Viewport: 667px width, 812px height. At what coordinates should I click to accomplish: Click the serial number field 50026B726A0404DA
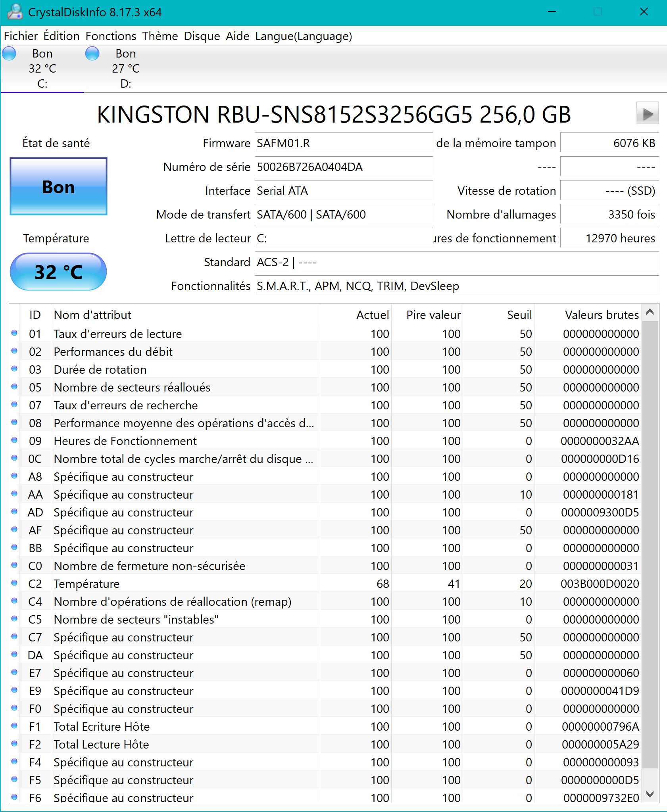pyautogui.click(x=344, y=167)
